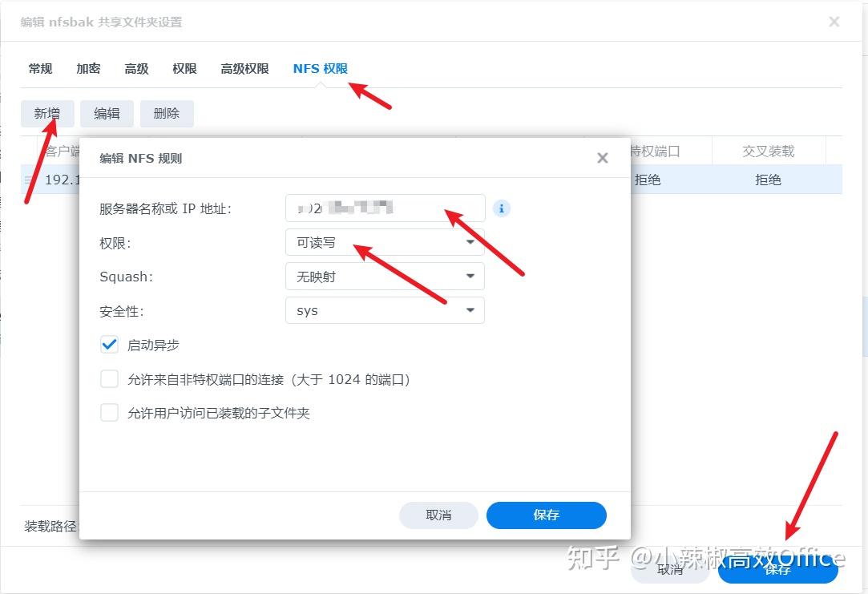Go to the 常规 tab
The image size is (868, 594).
(40, 69)
